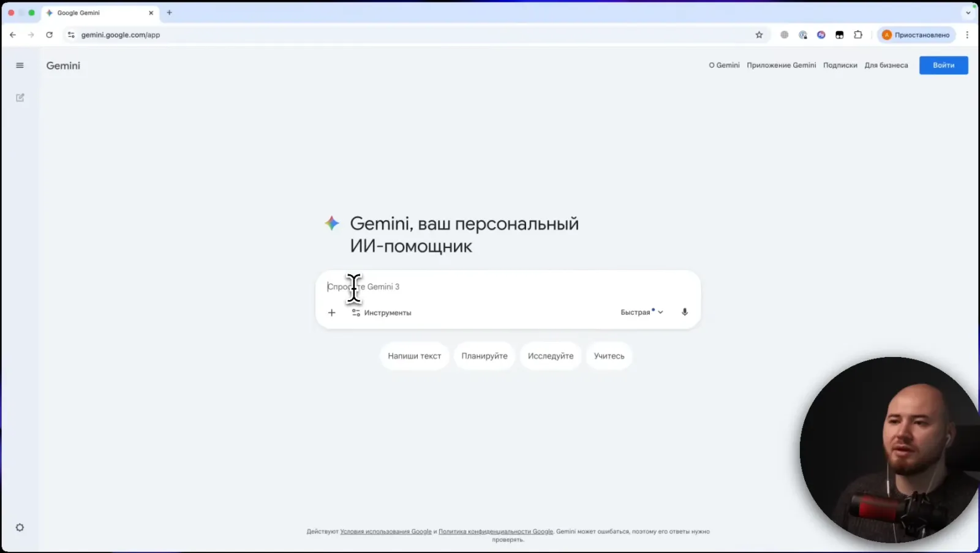The height and width of the screenshot is (553, 980).
Task: Open the Для бизнеса link
Action: [886, 65]
